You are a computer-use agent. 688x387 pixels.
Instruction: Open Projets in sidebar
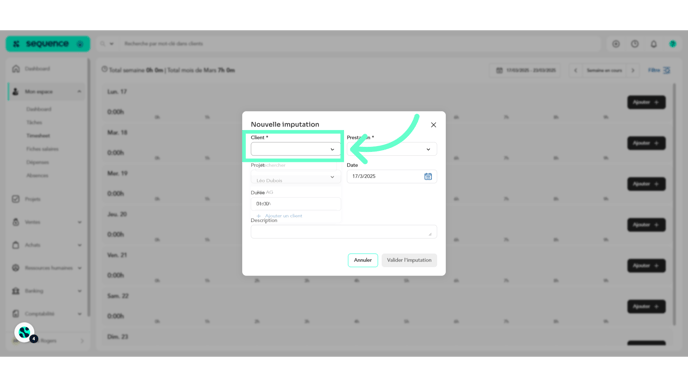[x=32, y=199]
